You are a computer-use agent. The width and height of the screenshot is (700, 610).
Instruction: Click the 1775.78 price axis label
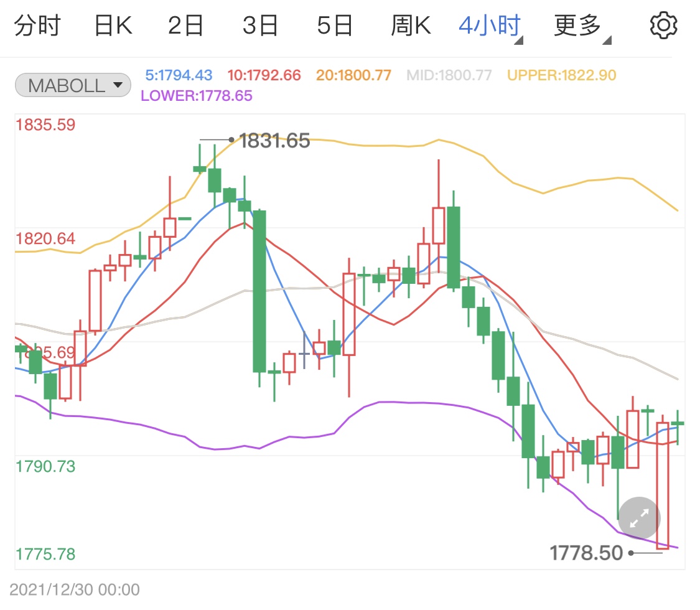coord(45,554)
